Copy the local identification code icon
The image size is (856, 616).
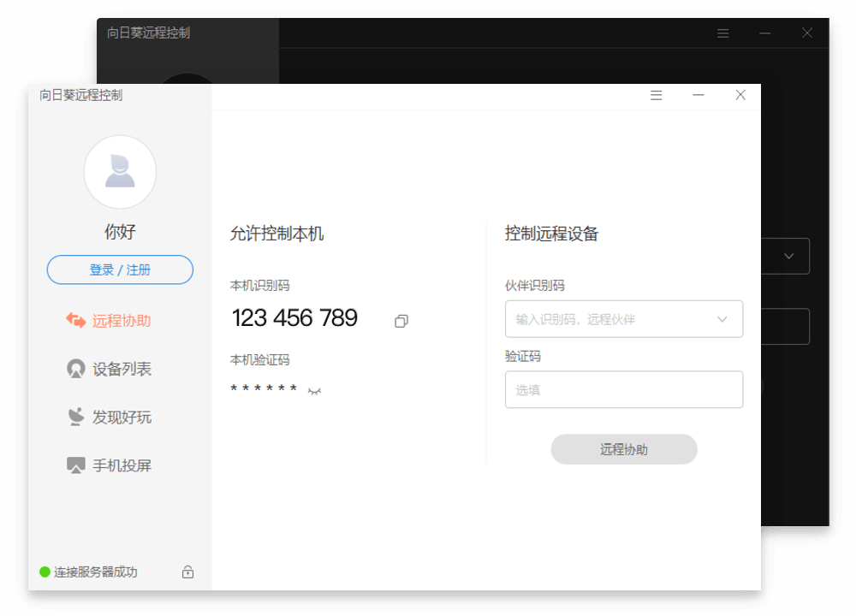(x=401, y=322)
